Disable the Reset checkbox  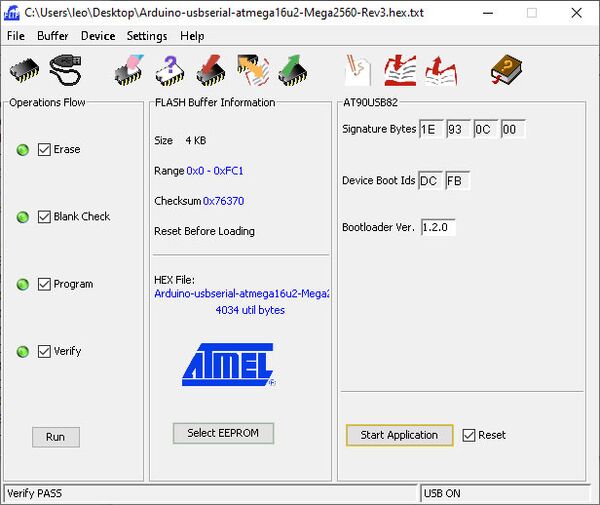coord(469,435)
